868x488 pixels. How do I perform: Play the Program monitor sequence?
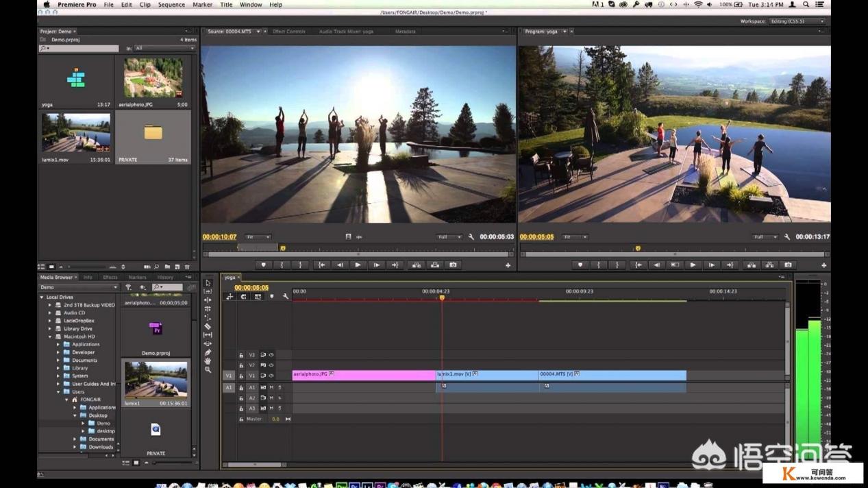tap(693, 265)
